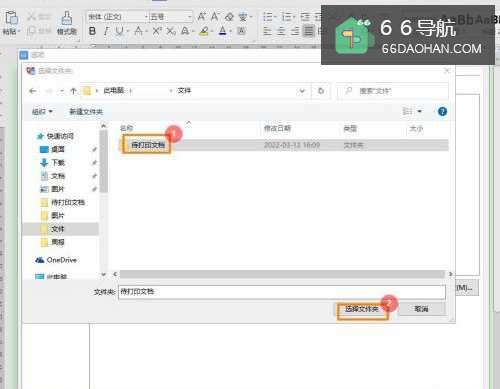Click the refresh icon beside address bar
This screenshot has height=389, width=500.
click(x=321, y=91)
